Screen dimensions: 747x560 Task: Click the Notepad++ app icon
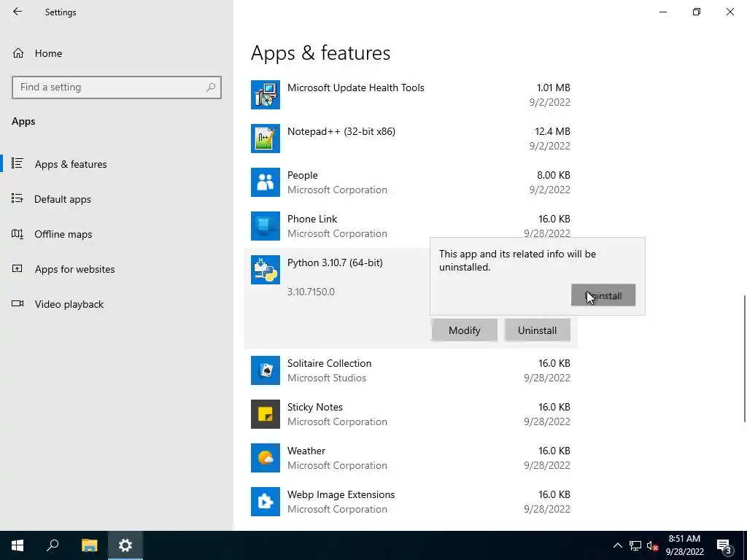point(266,139)
